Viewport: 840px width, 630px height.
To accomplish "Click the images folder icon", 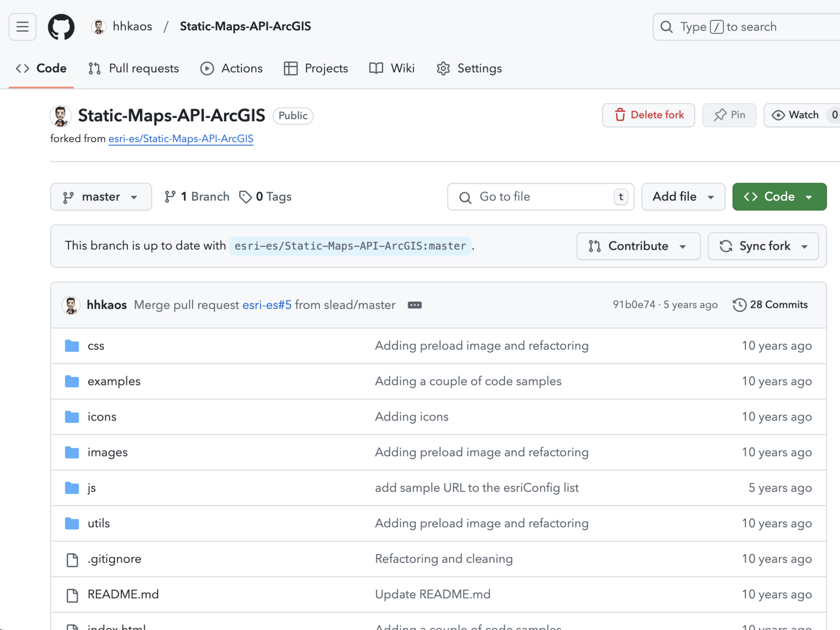I will [72, 452].
